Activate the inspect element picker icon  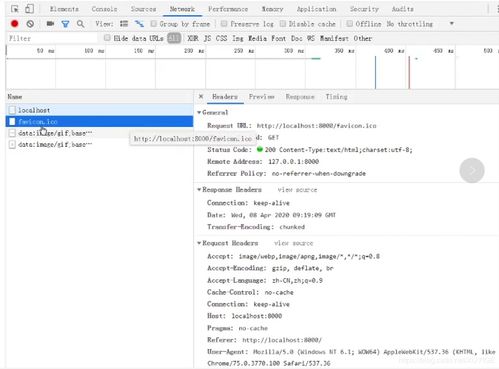15,9
